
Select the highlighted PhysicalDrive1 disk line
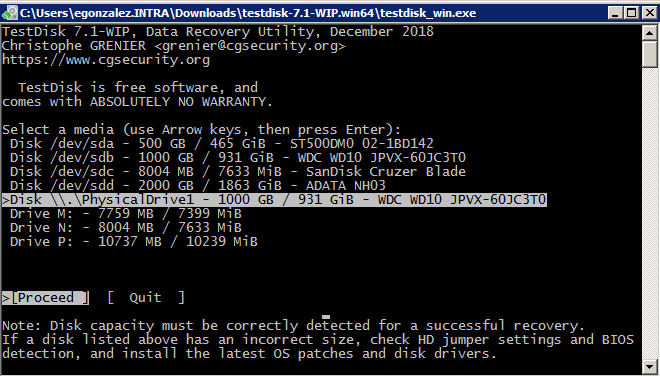point(274,199)
